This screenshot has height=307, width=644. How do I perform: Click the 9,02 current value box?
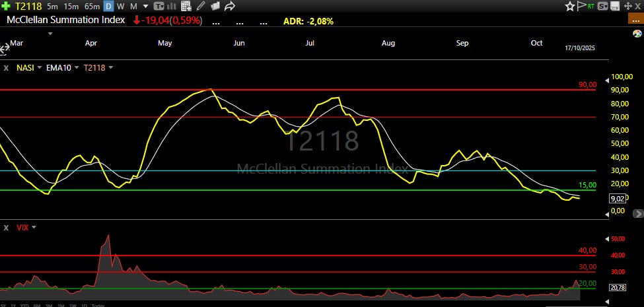618,199
